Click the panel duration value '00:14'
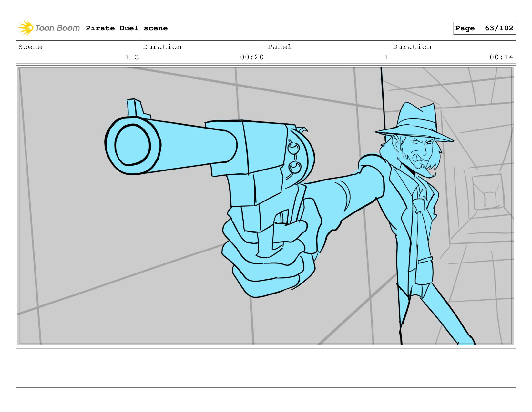Image resolution: width=532 pixels, height=412 pixels. coord(501,57)
